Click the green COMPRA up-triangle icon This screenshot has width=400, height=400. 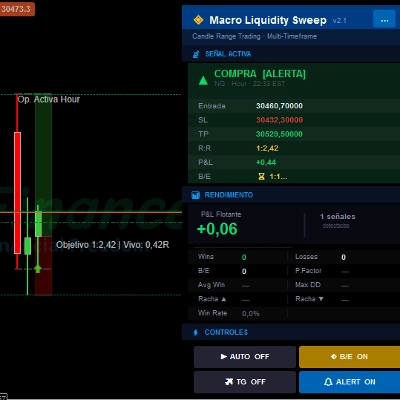[203, 80]
